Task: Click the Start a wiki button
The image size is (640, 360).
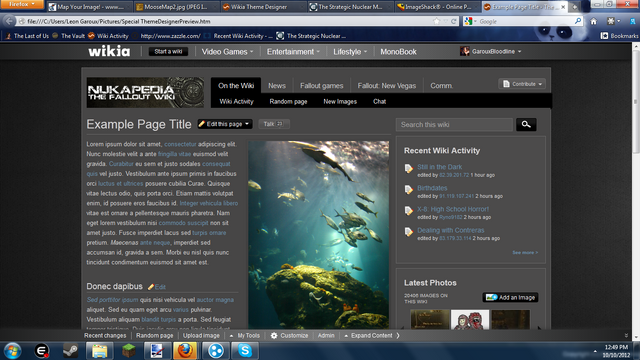Action: point(168,51)
